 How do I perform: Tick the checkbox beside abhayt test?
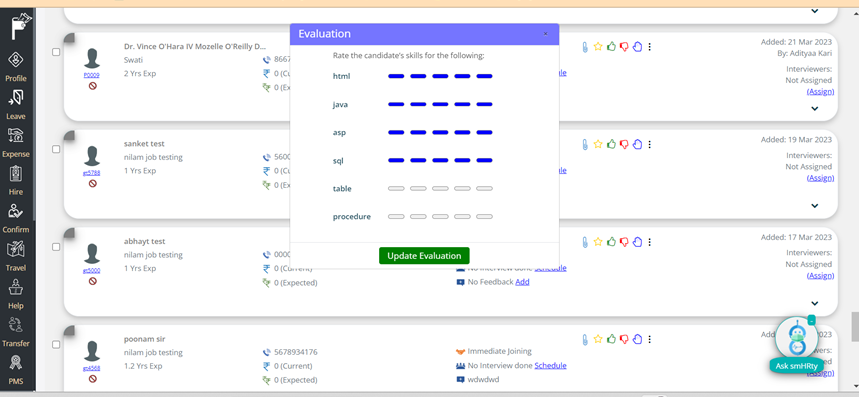pyautogui.click(x=56, y=247)
